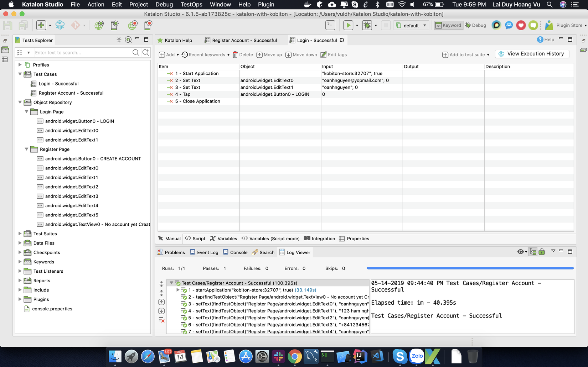Click the blue test progress bar
This screenshot has width=588, height=367.
coord(470,268)
